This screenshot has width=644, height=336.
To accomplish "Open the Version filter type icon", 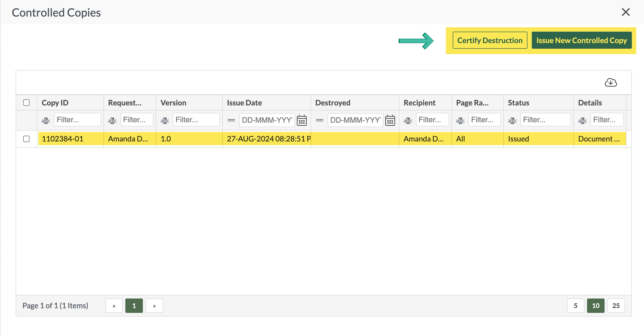I will (x=165, y=121).
